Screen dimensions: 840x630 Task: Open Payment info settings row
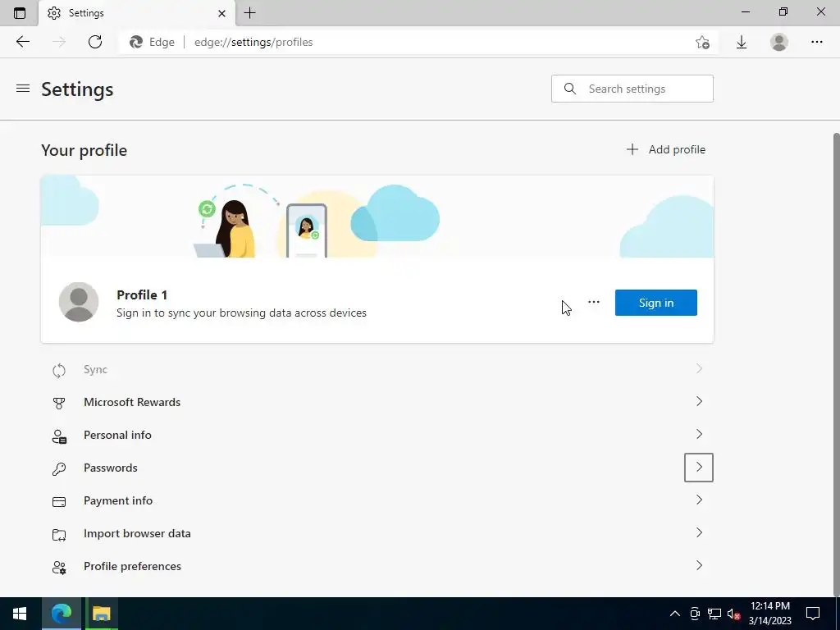(377, 500)
